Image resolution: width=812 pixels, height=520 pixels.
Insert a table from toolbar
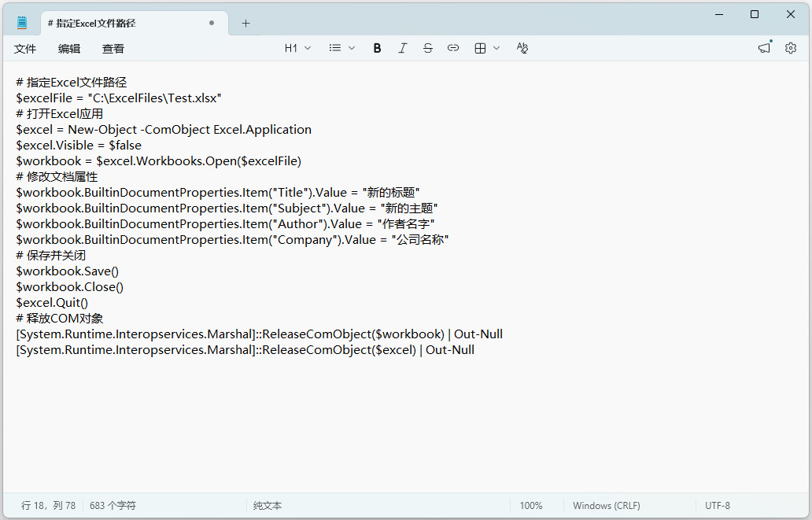tap(480, 48)
